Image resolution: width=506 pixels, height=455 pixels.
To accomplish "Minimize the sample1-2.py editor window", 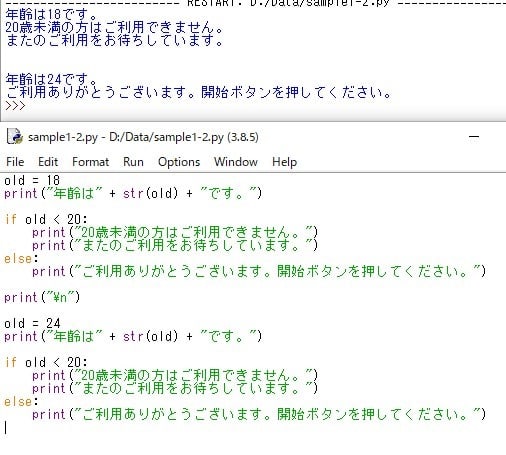I will tap(474, 137).
